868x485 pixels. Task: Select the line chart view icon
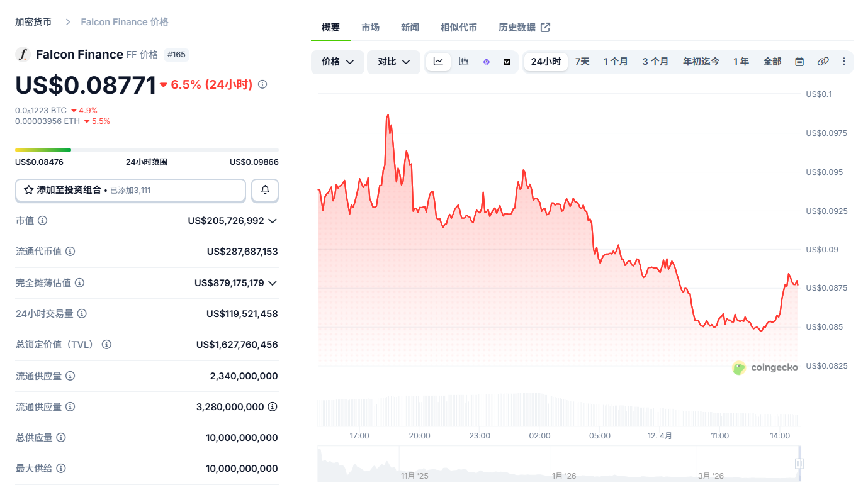(438, 62)
